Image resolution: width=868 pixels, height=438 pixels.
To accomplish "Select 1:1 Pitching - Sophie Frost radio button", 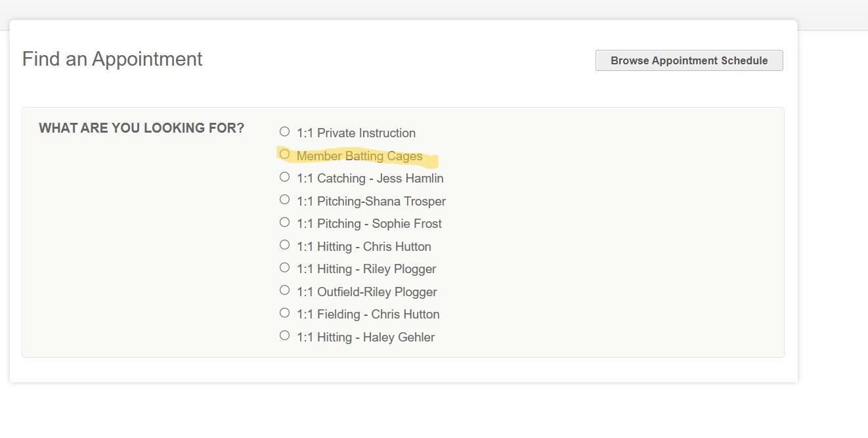I will (284, 222).
